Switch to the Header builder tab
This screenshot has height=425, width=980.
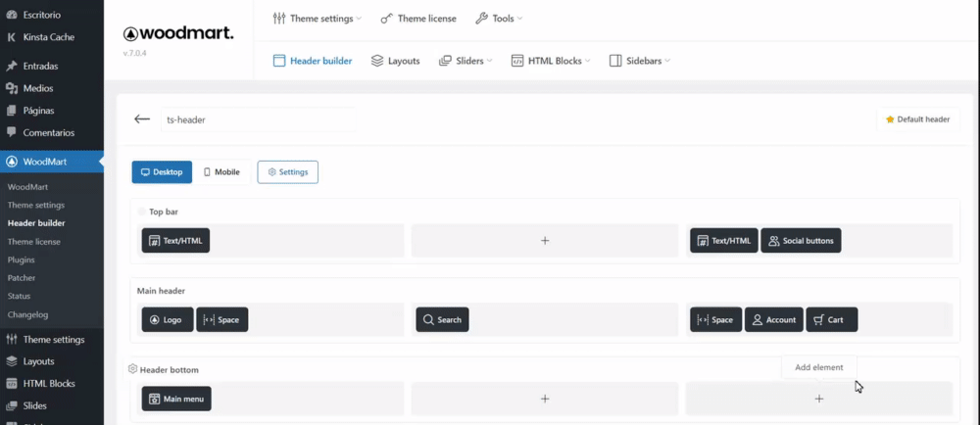(x=313, y=61)
